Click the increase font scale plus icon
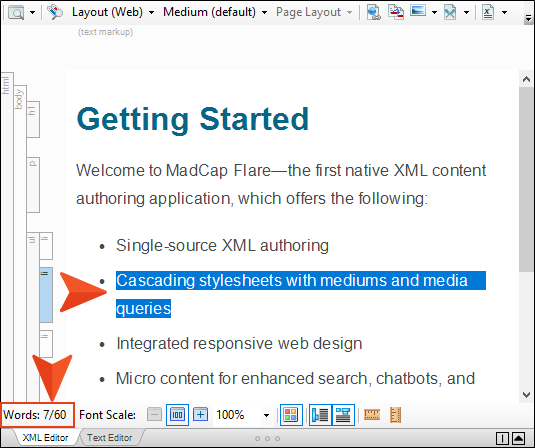This screenshot has height=448, width=535. click(x=201, y=415)
